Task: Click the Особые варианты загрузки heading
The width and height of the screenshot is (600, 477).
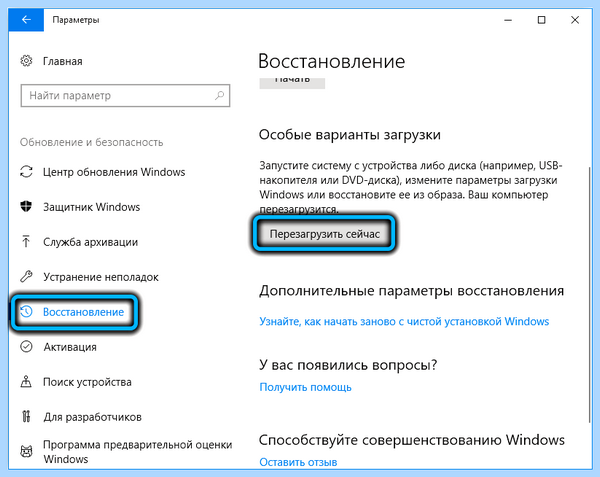Action: pos(350,135)
